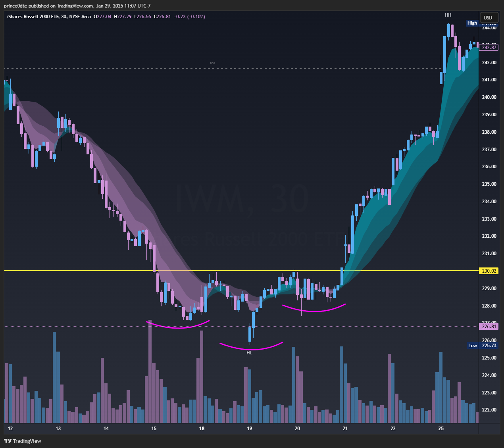Viewport: 504px width, 448px height.
Task: Click the 242.00 price axis value
Action: point(489,63)
